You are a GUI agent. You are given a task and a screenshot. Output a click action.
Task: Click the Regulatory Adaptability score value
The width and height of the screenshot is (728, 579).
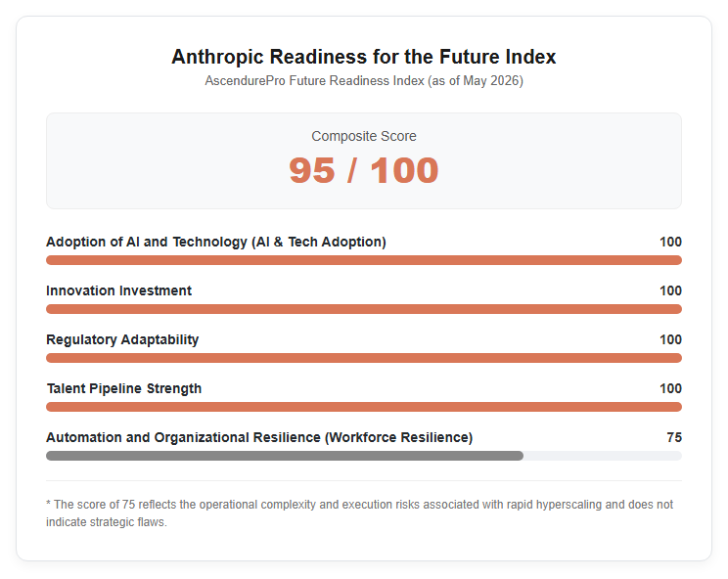click(670, 339)
